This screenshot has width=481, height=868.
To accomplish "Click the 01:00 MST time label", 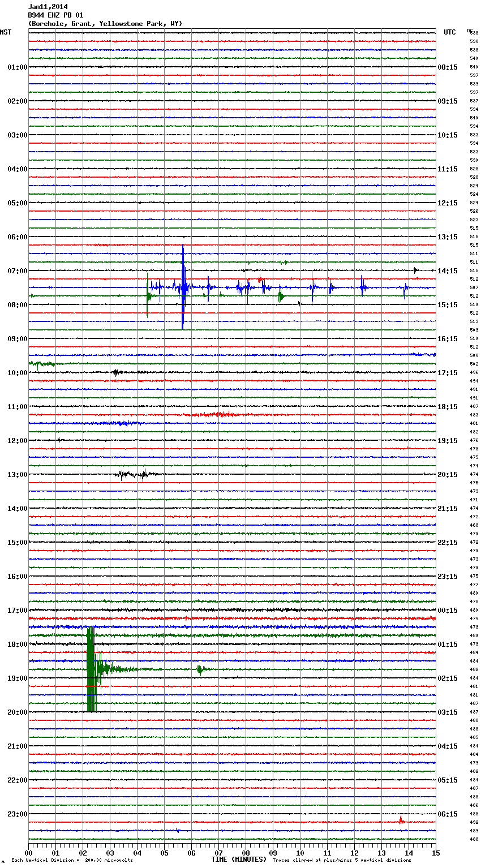I will pos(17,67).
